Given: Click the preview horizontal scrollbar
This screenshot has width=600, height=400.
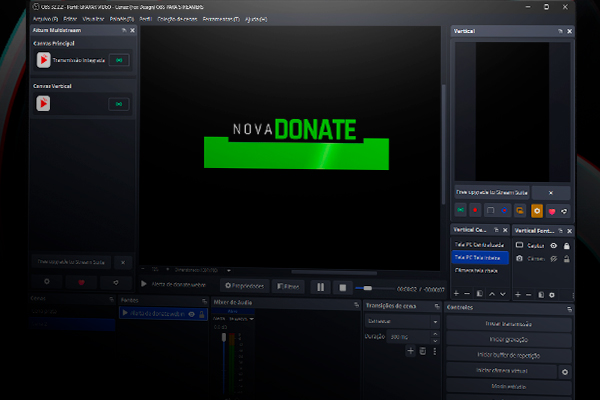Looking at the screenshot, I should 334,273.
